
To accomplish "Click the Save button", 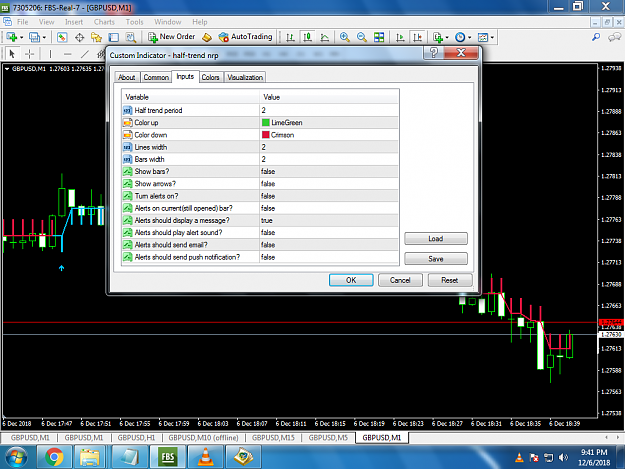I will tap(436, 259).
